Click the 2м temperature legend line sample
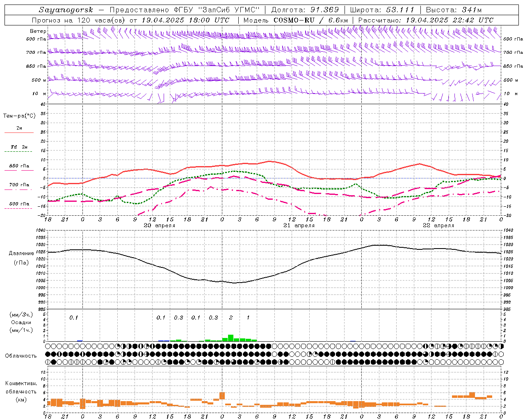 19,132
